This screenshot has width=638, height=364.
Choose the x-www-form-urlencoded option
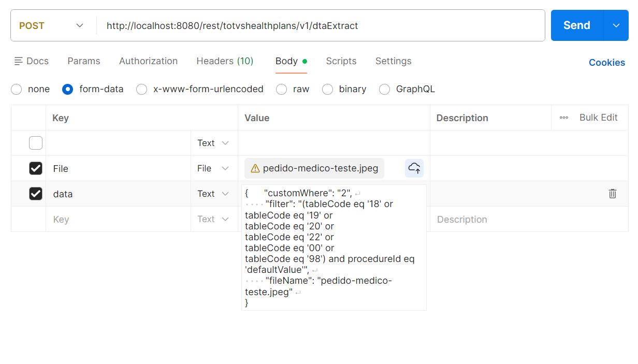(x=142, y=89)
